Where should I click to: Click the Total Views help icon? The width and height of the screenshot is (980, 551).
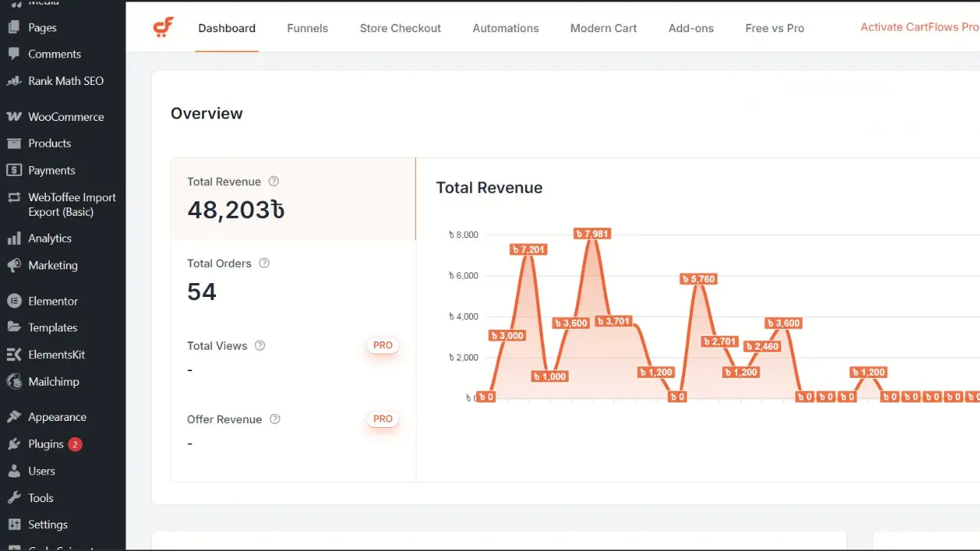(x=260, y=345)
